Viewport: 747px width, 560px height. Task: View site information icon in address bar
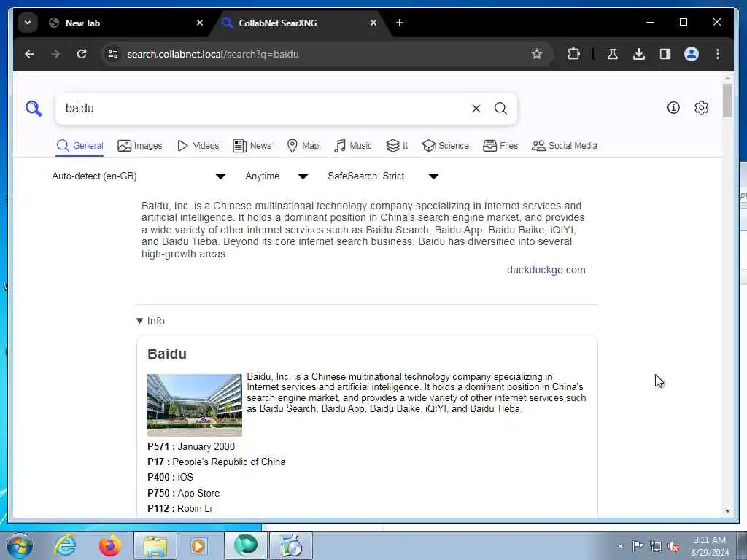click(x=113, y=54)
